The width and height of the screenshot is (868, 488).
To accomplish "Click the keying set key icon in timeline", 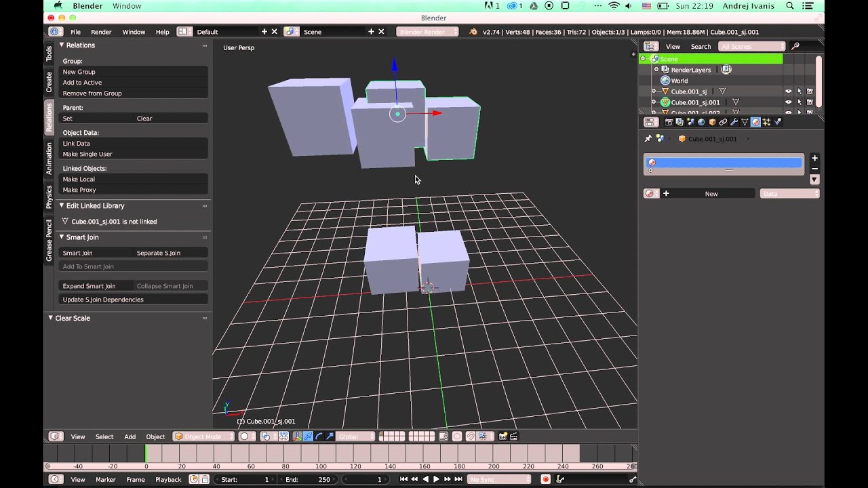I will pos(560,479).
